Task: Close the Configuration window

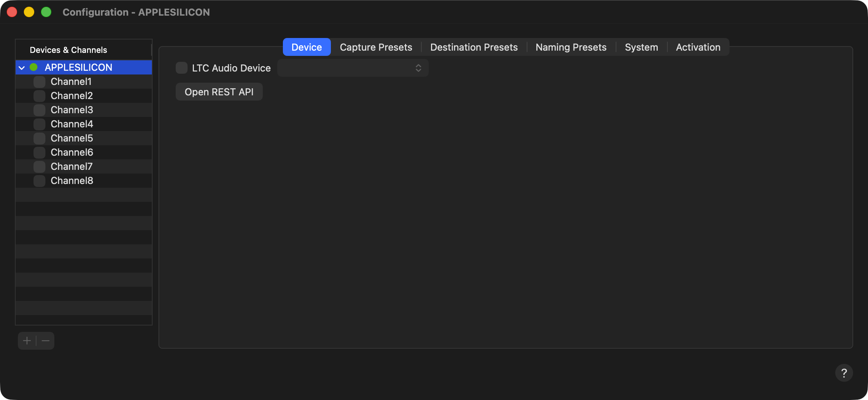Action: [x=12, y=12]
